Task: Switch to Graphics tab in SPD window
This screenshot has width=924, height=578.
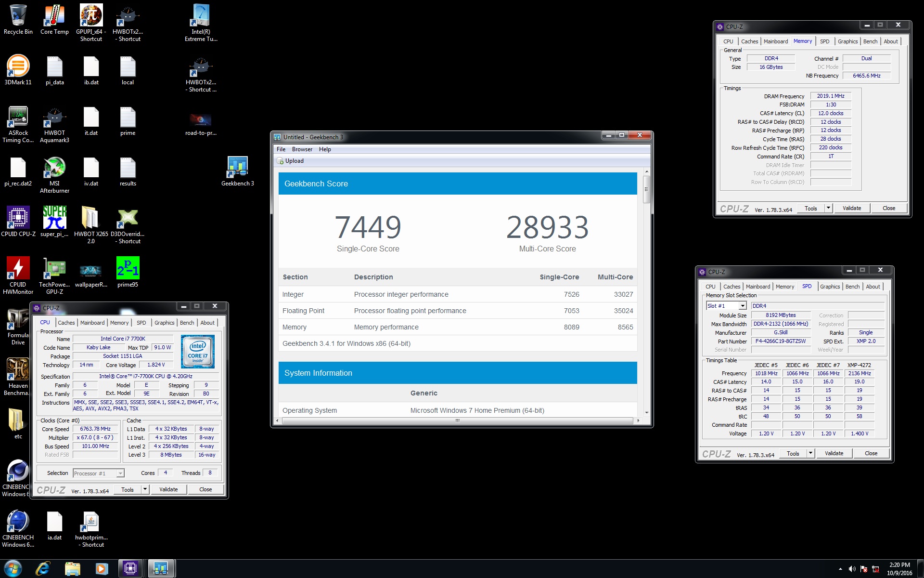Action: [x=830, y=287]
